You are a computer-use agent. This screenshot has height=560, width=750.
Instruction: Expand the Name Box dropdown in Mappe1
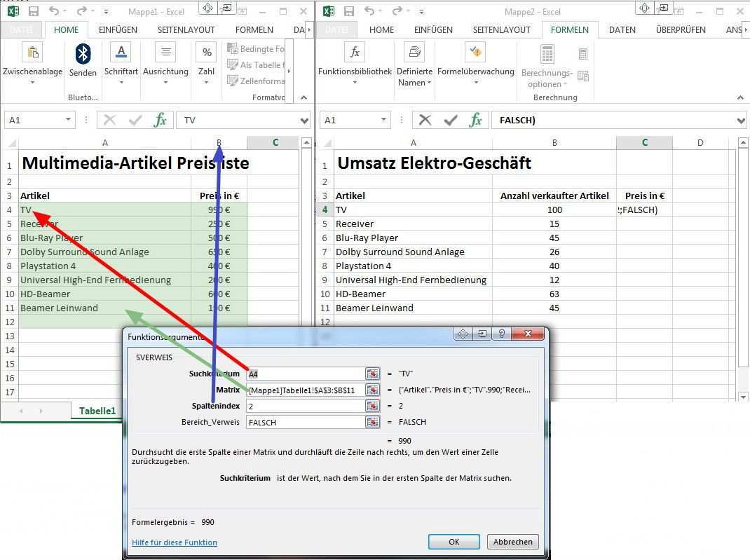pos(68,120)
